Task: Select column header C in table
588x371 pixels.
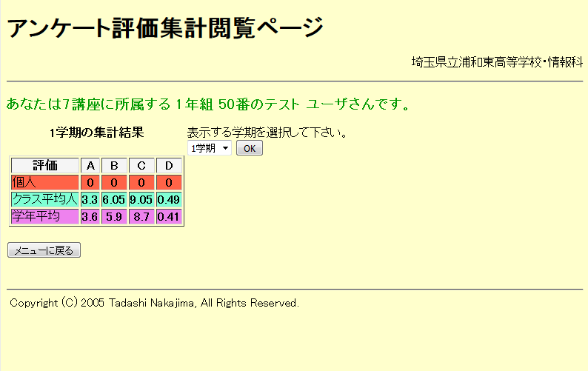Action: (x=141, y=165)
